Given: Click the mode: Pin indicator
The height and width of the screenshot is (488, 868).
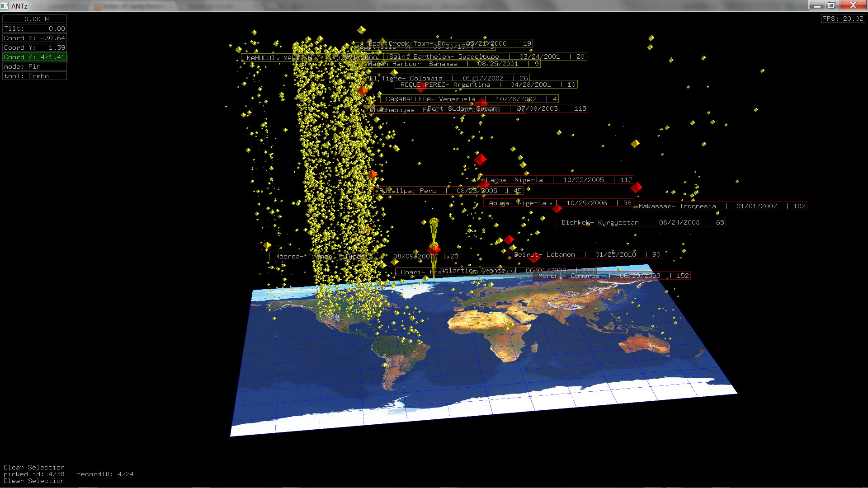Looking at the screenshot, I should (34, 66).
